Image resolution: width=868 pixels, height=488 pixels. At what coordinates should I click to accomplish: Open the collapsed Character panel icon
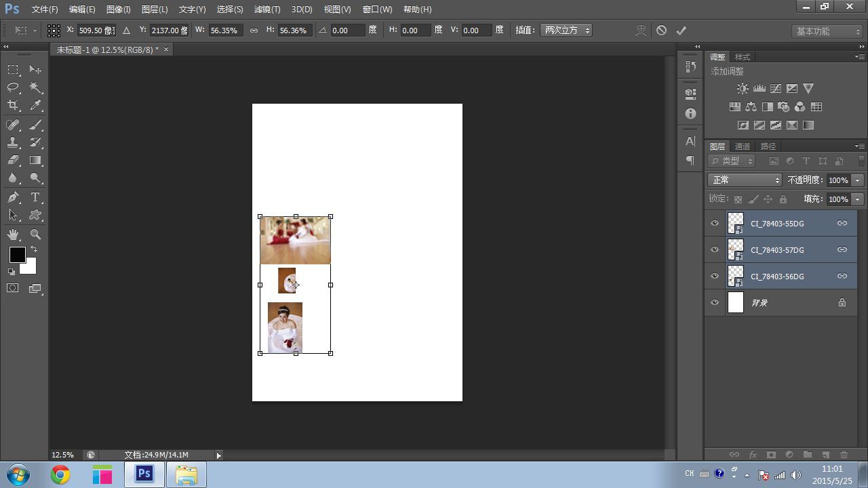point(690,141)
